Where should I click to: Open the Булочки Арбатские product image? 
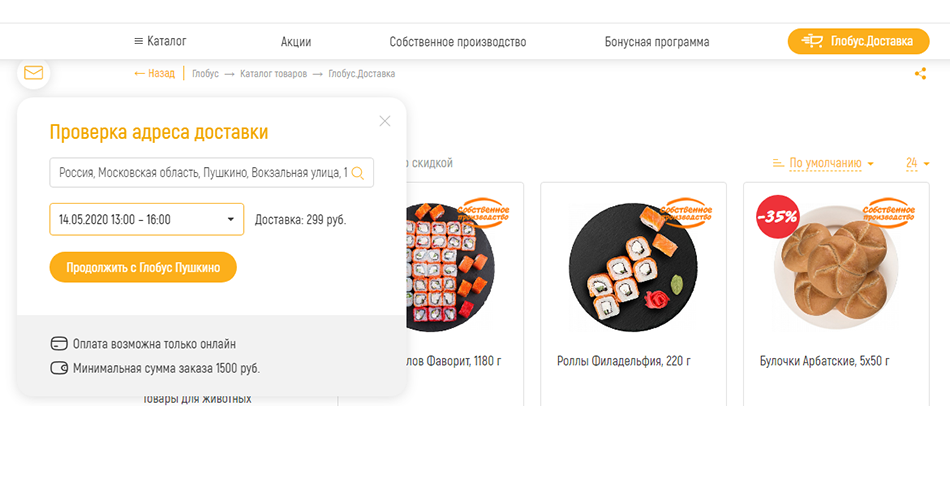[x=835, y=267]
